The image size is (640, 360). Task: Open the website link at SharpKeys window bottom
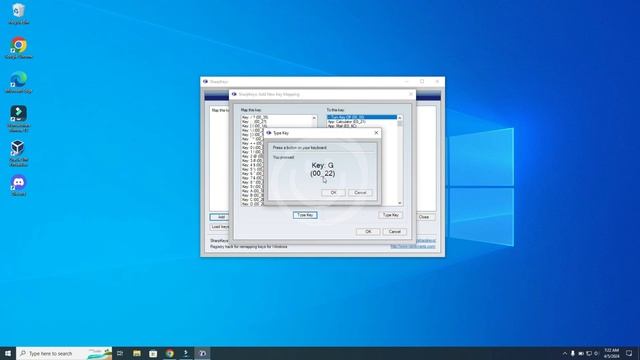(413, 247)
